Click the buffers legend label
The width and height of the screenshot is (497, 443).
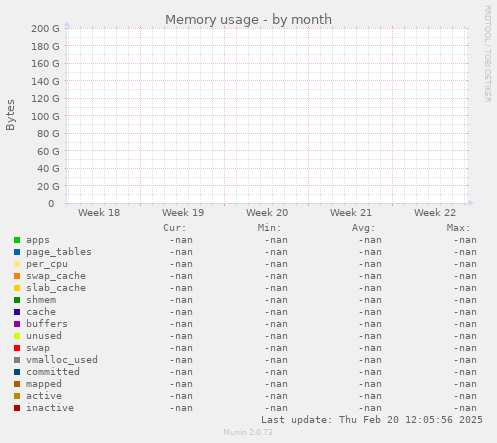(x=47, y=324)
